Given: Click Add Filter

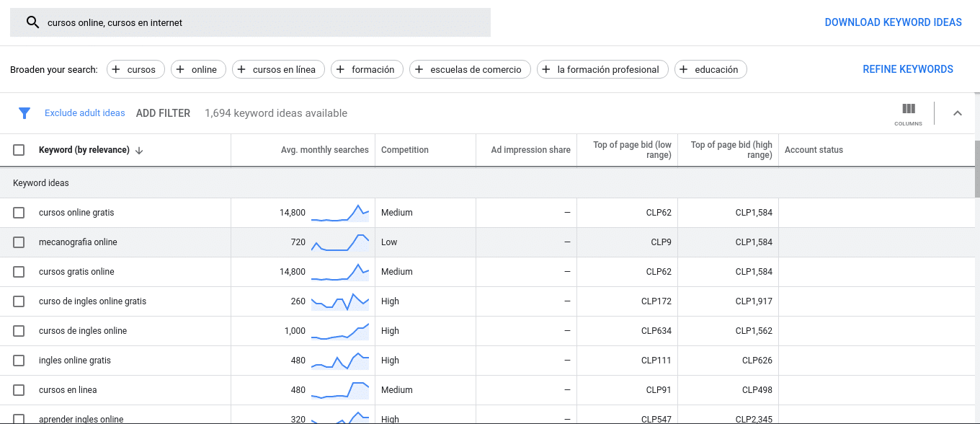Looking at the screenshot, I should [163, 113].
